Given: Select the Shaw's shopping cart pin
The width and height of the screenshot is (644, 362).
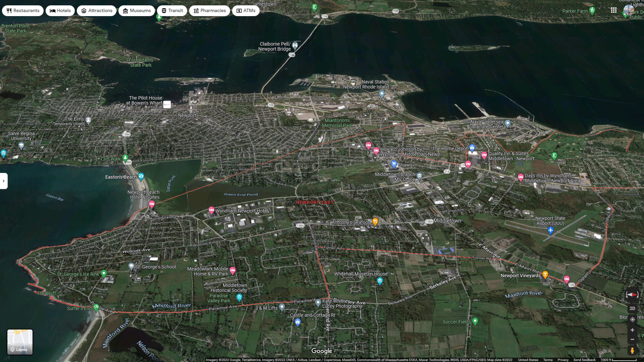Looking at the screenshot, I should pos(394,164).
